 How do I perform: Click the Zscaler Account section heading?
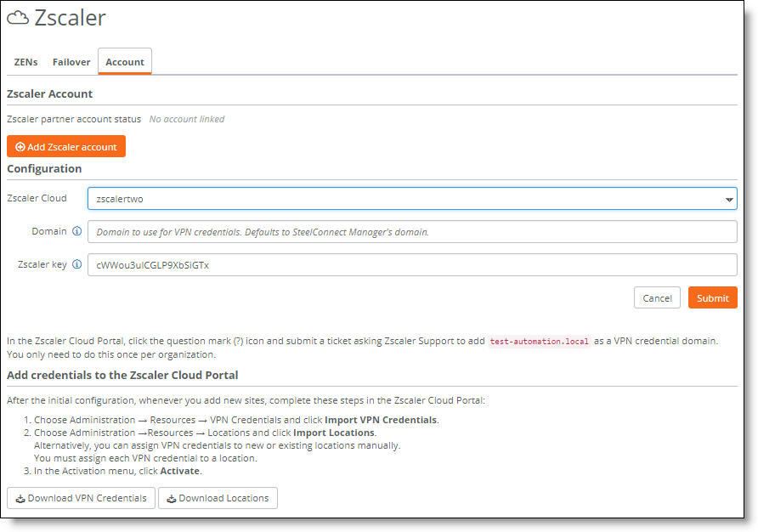click(50, 93)
